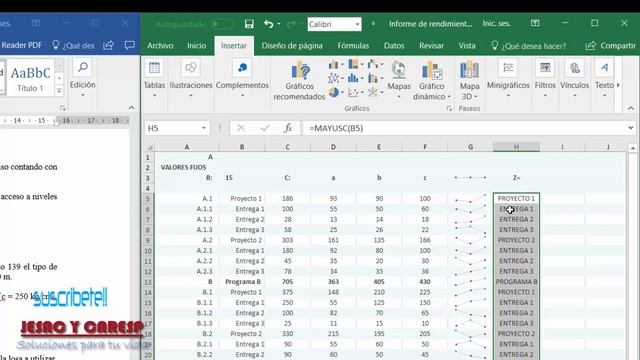Image resolution: width=640 pixels, height=360 pixels.
Task: Select cell C13 with value 705
Action: [x=287, y=282]
